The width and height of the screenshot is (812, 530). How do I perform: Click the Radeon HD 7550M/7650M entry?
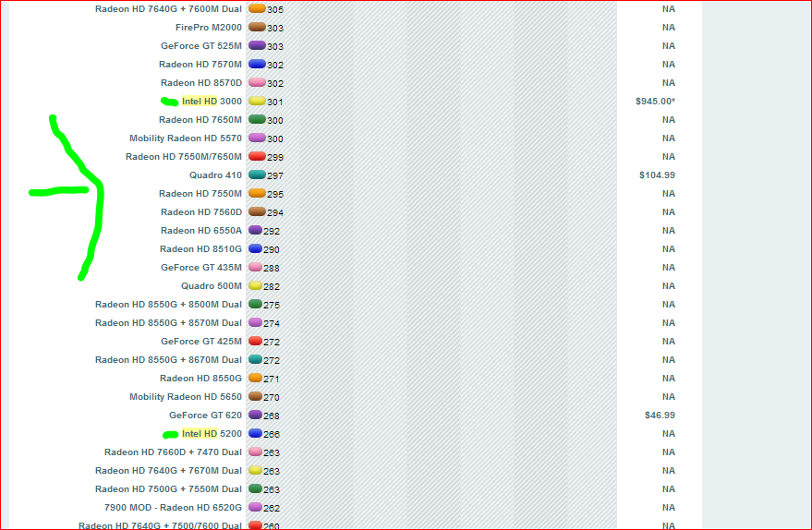[x=183, y=157]
